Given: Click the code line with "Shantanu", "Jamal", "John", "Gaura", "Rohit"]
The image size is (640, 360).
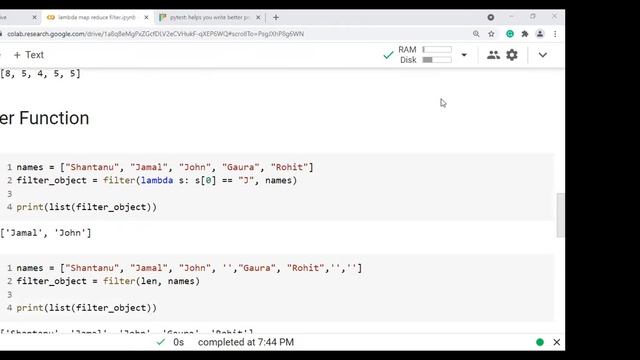Looking at the screenshot, I should (x=165, y=167).
